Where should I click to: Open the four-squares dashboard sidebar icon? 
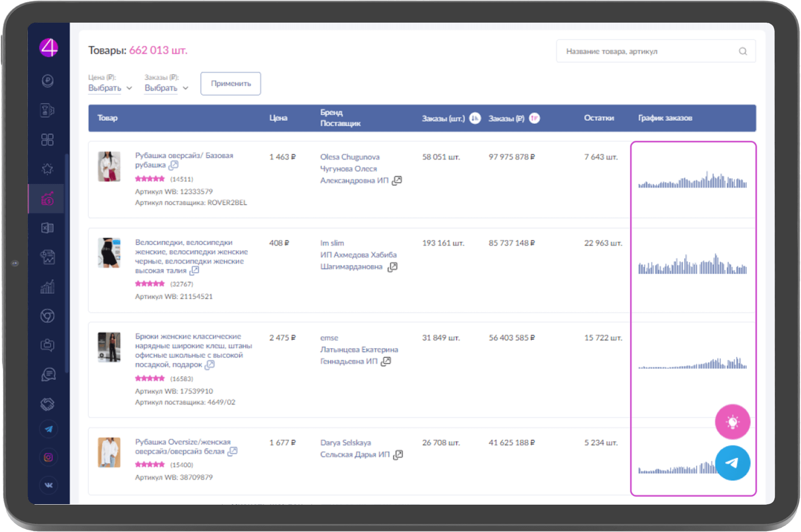pyautogui.click(x=47, y=140)
